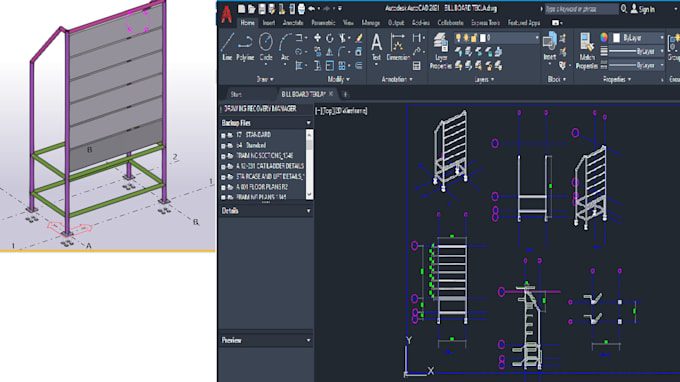Toggle layer lock icon in layer dropdown

click(474, 38)
